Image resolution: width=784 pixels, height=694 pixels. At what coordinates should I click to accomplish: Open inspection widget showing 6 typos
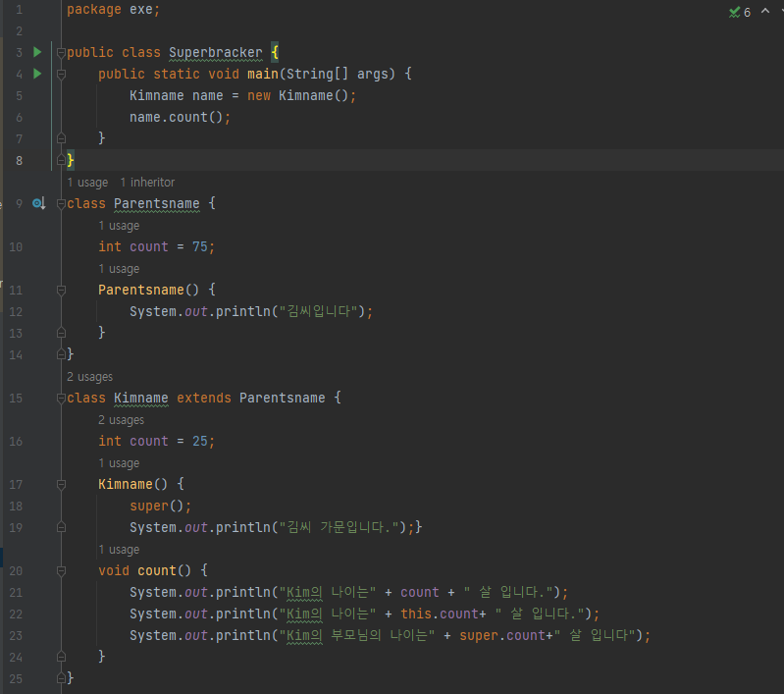click(740, 12)
